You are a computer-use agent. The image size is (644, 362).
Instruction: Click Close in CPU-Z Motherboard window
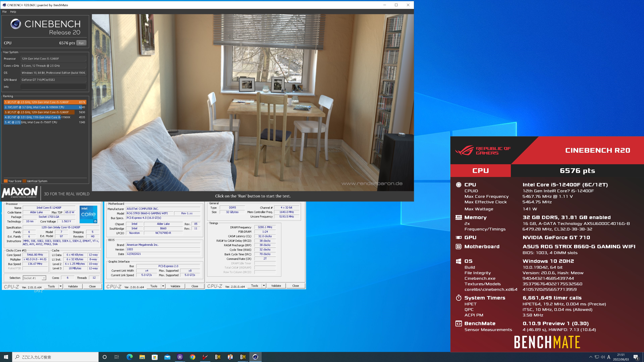pos(195,286)
